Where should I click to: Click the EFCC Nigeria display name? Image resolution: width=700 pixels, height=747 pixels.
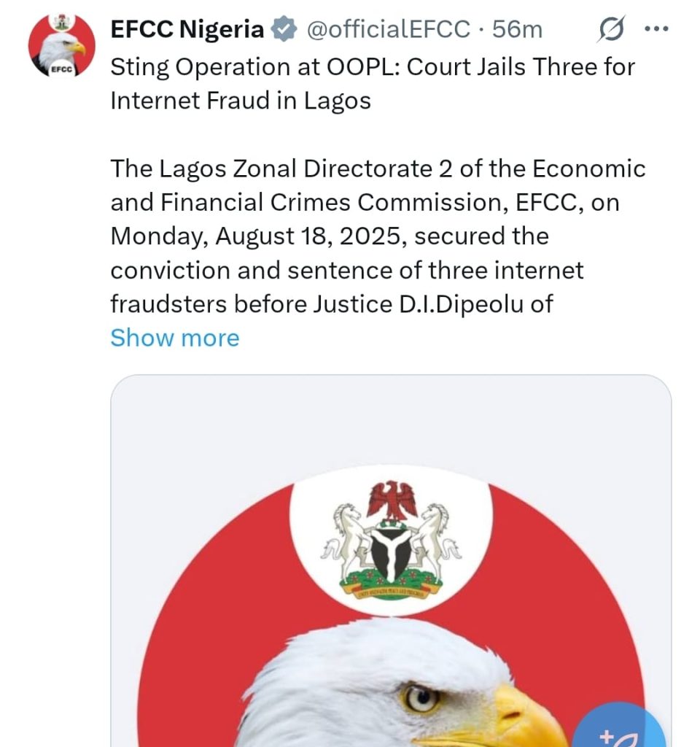(x=187, y=29)
